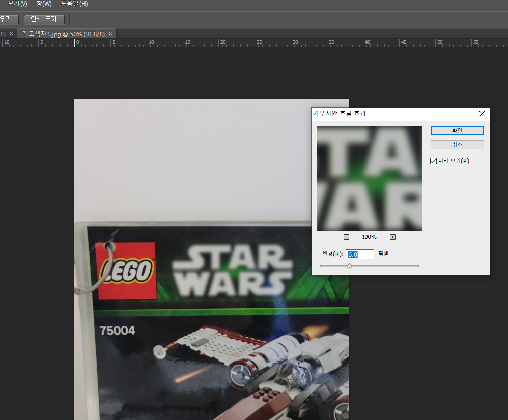Click the 100% zoom level text in dialog
The width and height of the screenshot is (508, 420).
(370, 237)
